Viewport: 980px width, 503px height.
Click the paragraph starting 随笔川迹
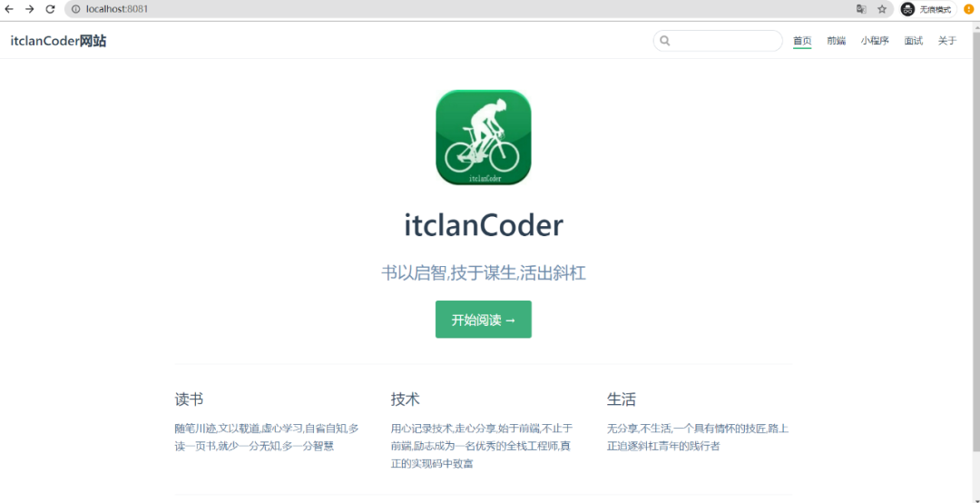click(x=268, y=438)
